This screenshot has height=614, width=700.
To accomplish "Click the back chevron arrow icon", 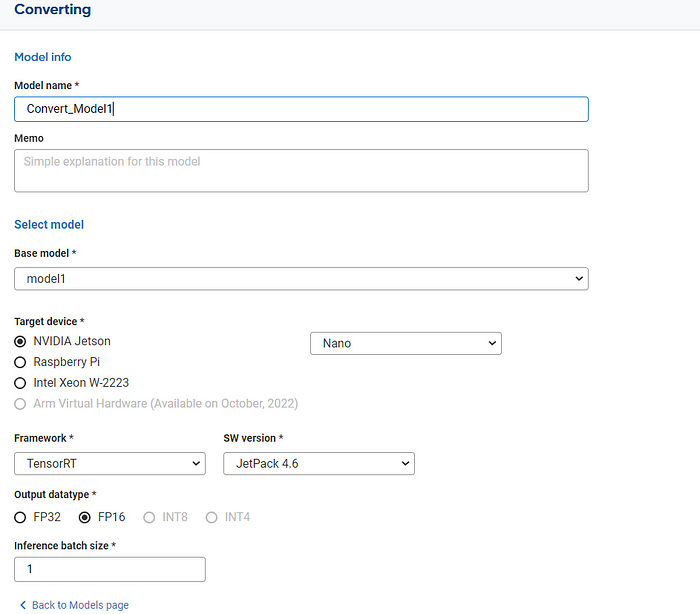I will pos(23,605).
